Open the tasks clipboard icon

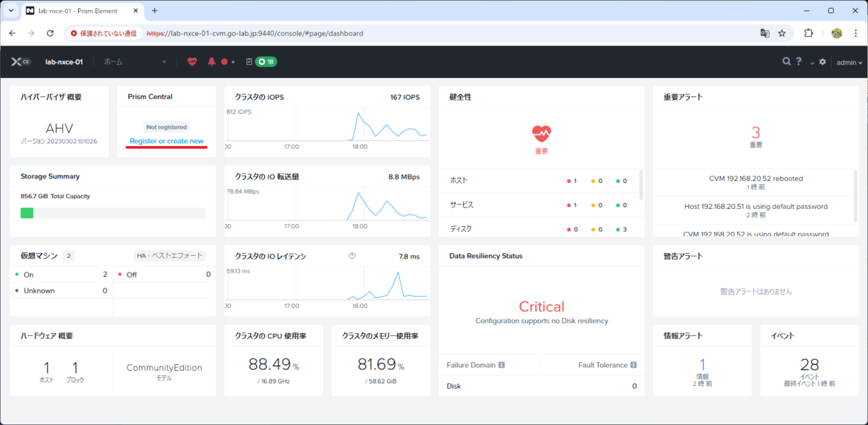pyautogui.click(x=250, y=62)
